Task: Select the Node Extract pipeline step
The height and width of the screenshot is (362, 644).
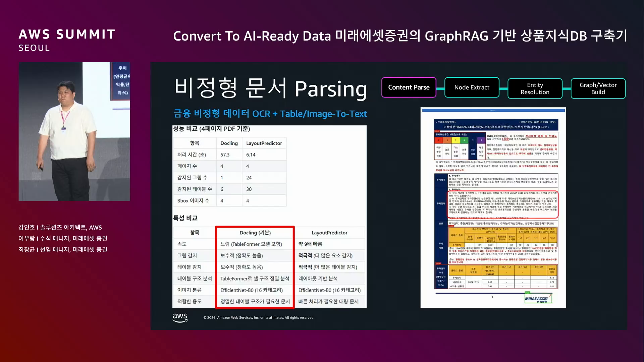Action: (x=472, y=87)
